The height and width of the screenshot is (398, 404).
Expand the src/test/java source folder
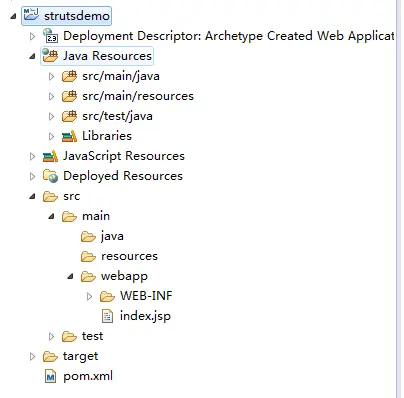[x=51, y=116]
